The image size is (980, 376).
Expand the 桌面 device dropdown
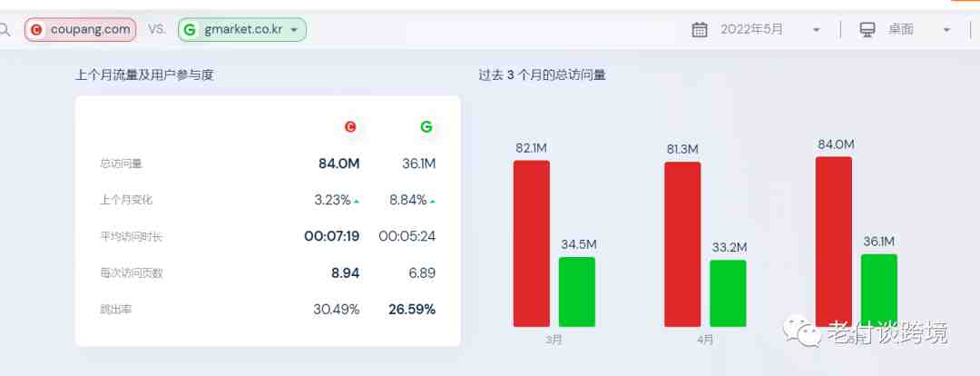(946, 29)
